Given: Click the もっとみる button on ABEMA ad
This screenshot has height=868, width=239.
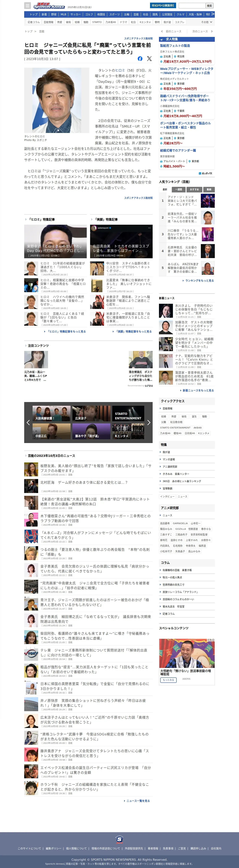Looking at the screenshot, I should tap(168, 680).
